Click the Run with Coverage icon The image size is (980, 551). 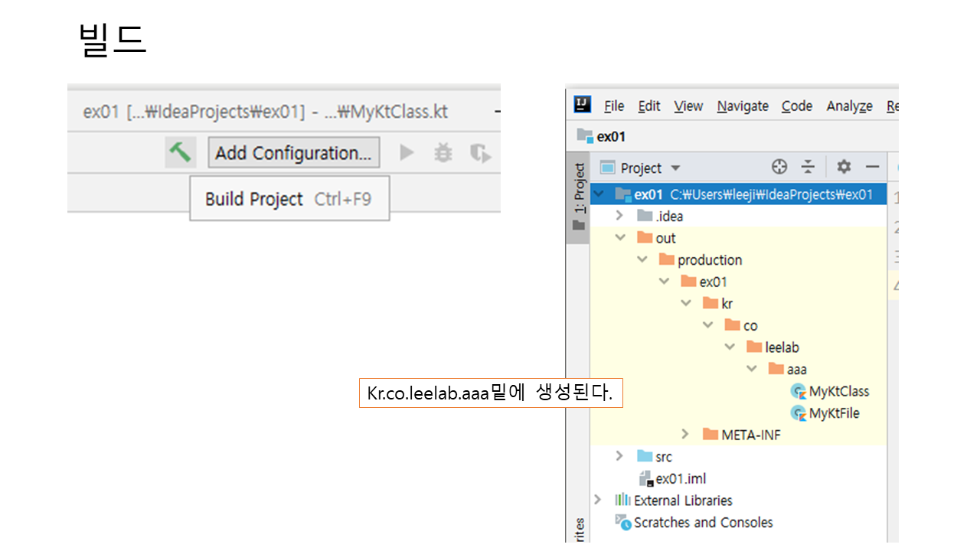480,153
